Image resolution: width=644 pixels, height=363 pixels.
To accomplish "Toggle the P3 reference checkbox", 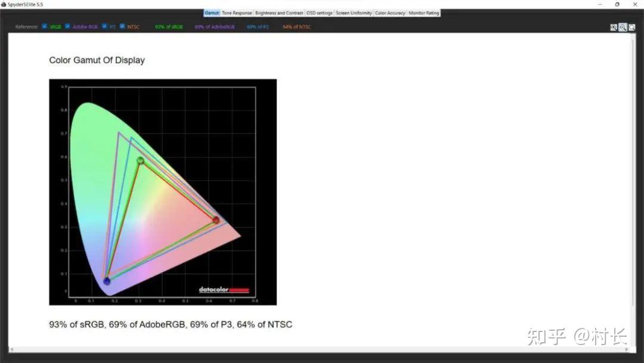I will [104, 26].
